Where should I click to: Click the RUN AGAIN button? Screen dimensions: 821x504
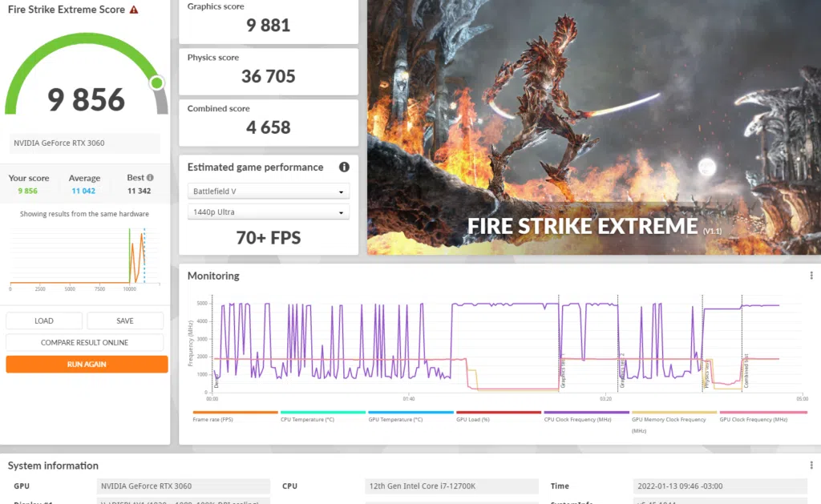86,364
